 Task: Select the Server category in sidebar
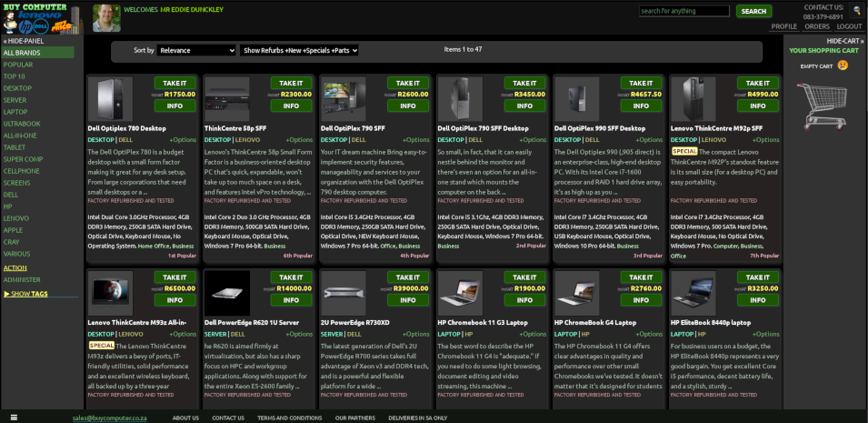point(15,100)
